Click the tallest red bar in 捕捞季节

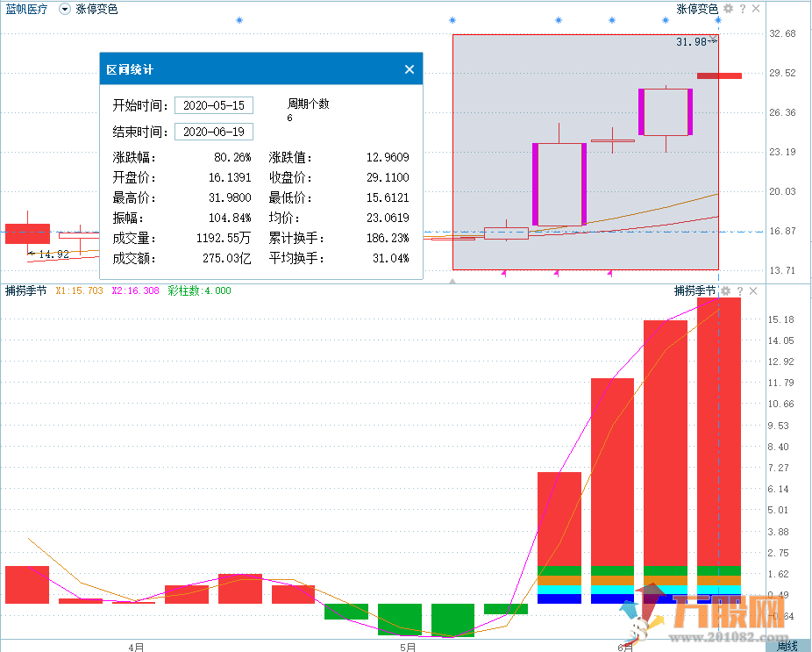click(719, 439)
